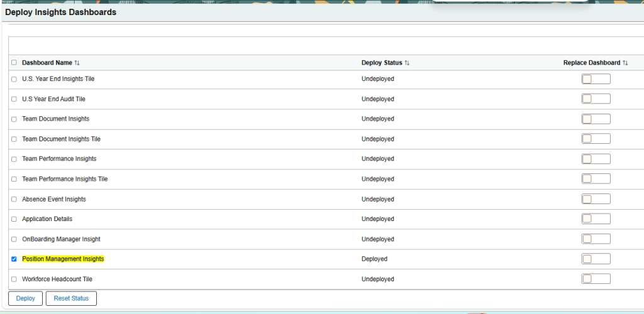Viewport: 644px width, 314px height.
Task: Tick Team Performance Insights checkbox
Action: (x=14, y=159)
